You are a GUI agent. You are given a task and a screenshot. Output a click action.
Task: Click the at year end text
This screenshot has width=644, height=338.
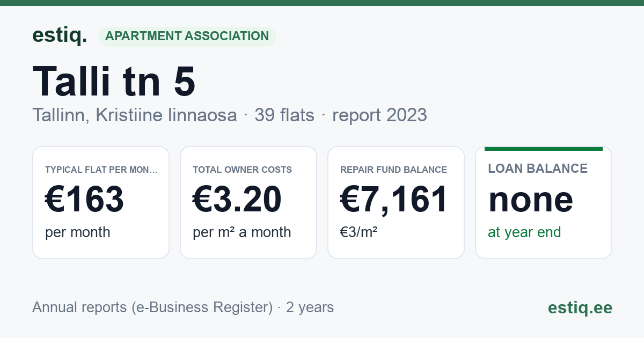[524, 232]
